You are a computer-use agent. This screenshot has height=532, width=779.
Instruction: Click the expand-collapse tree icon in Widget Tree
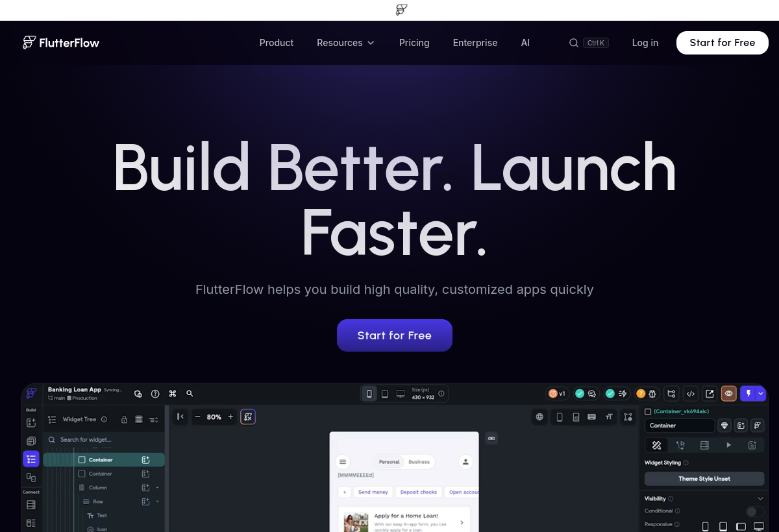click(x=153, y=420)
